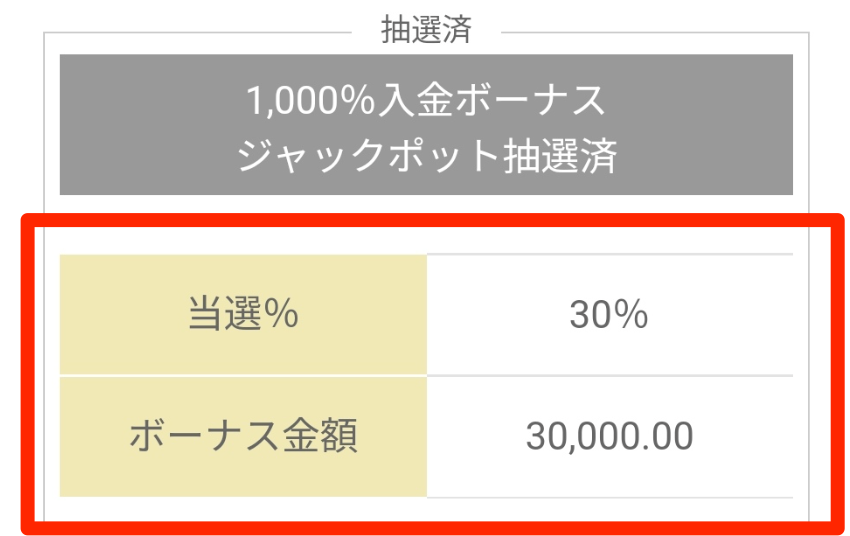Image resolution: width=850 pixels, height=536 pixels.
Task: Click the top edge of the red highlight frame
Action: click(433, 220)
